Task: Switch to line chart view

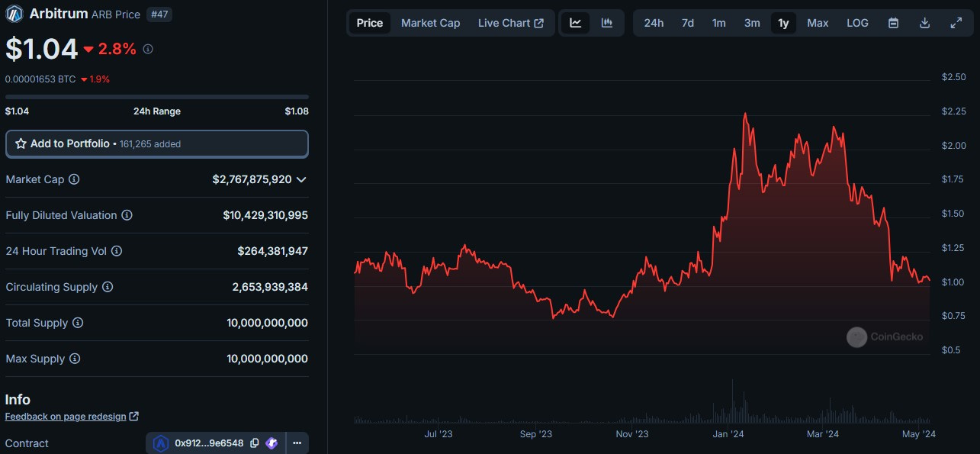Action: tap(576, 23)
